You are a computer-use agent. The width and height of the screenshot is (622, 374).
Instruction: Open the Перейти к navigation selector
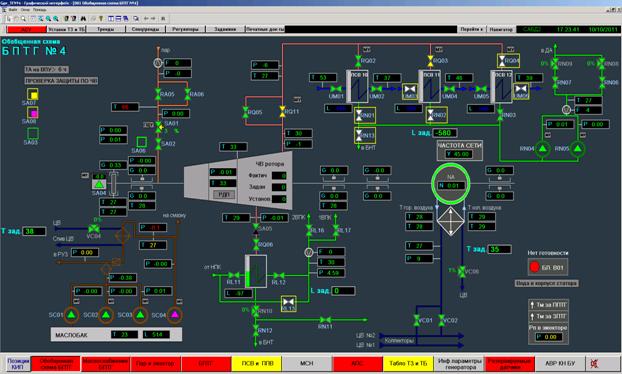(x=472, y=29)
